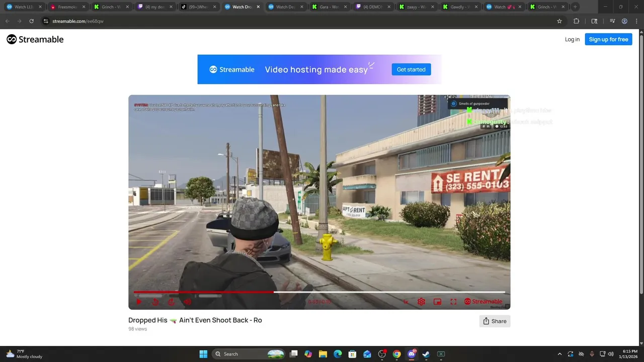
Task: Toggle fullscreen on the video player
Action: coord(453,302)
